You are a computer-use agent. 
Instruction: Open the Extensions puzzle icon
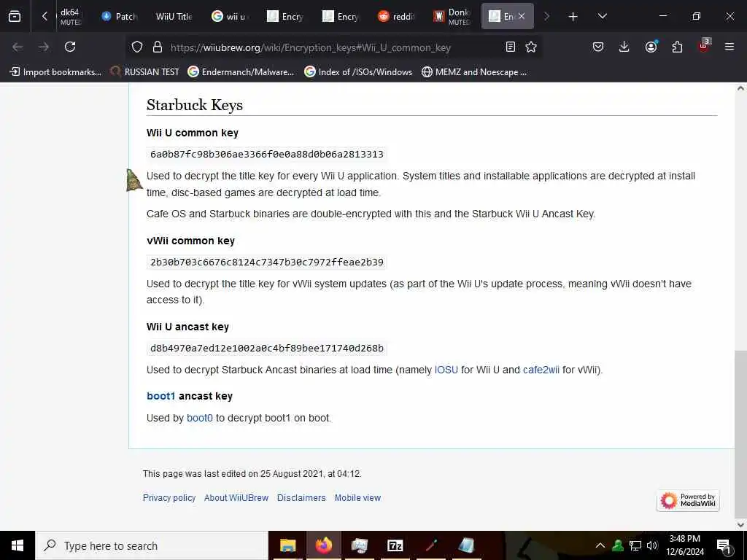677,47
